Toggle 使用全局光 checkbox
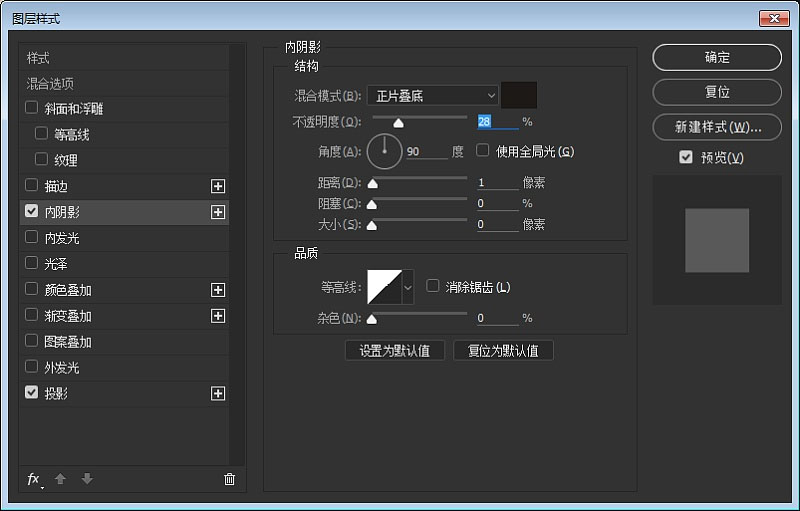The width and height of the screenshot is (800, 511). [483, 150]
